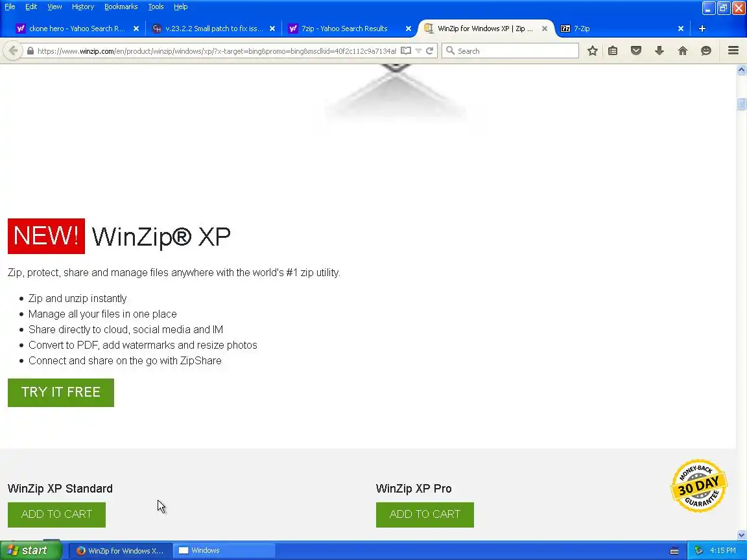Close the ckone hero Yahoo tab
This screenshot has height=560, width=747.
click(136, 29)
